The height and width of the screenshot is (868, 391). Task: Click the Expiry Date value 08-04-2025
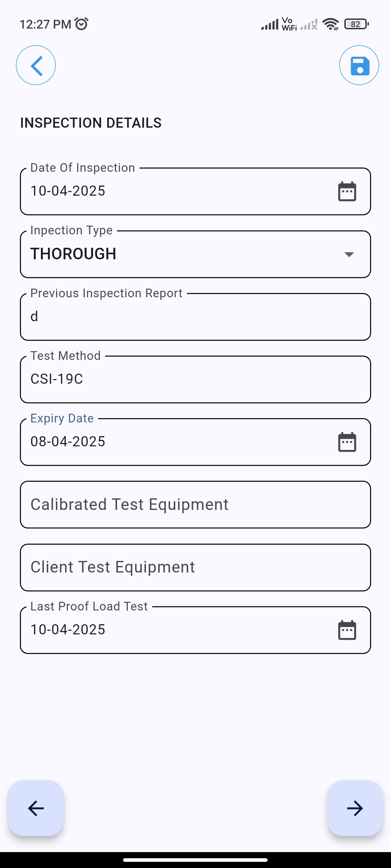(x=68, y=442)
